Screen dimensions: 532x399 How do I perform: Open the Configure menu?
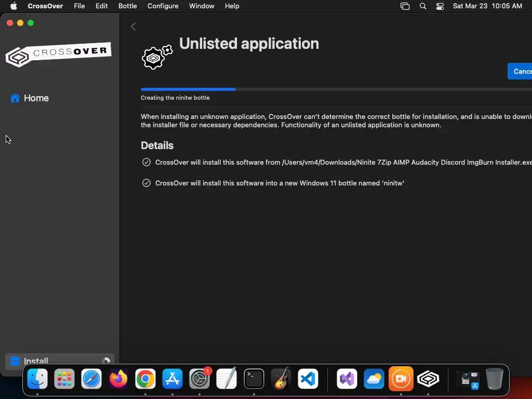point(163,6)
